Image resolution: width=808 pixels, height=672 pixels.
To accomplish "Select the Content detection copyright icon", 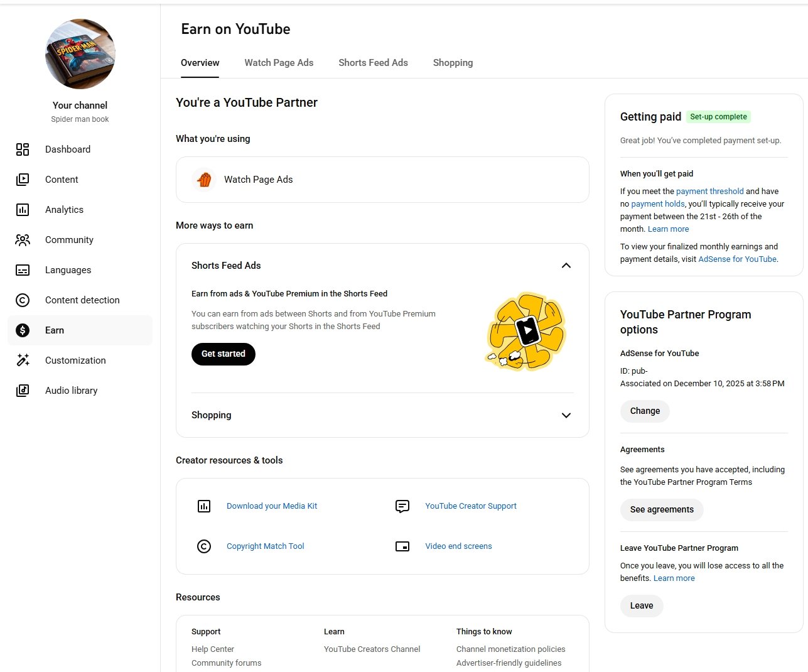I will point(23,300).
